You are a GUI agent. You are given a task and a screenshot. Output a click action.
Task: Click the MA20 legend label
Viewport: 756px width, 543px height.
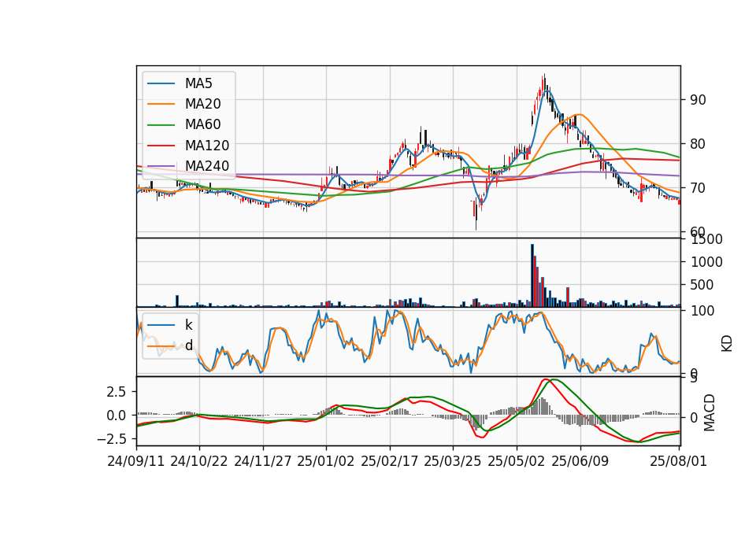tap(203, 104)
